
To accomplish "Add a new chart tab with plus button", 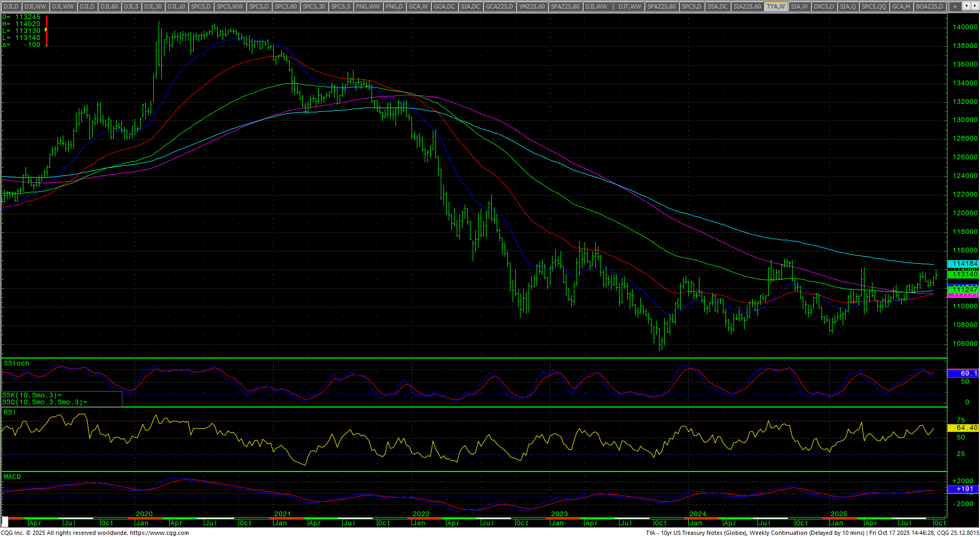I will point(955,6).
